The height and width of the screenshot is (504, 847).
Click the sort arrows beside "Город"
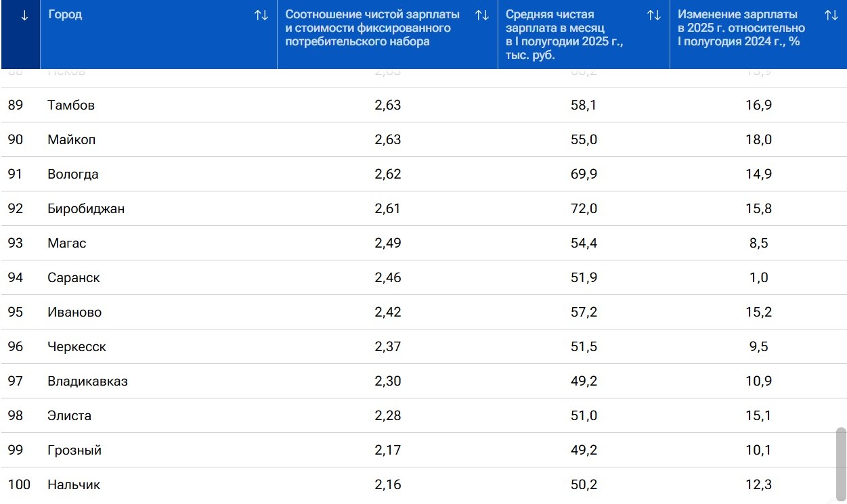tap(261, 16)
